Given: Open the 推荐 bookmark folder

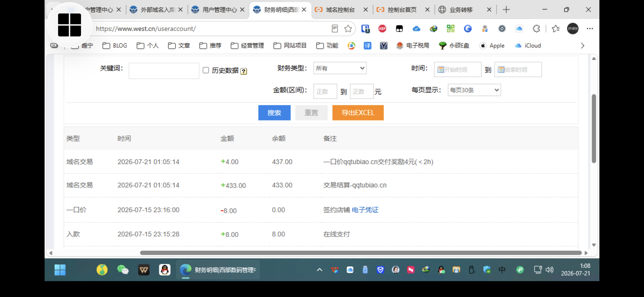Looking at the screenshot, I should [x=210, y=46].
